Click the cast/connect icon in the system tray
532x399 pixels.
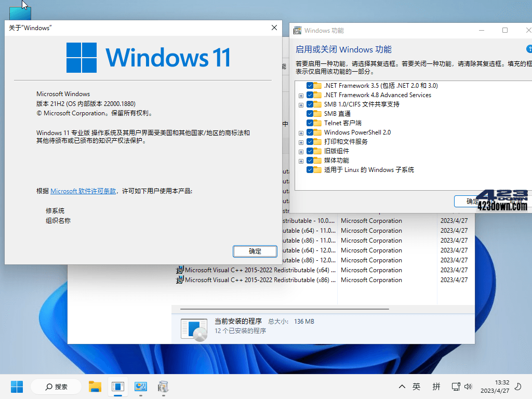[455, 387]
